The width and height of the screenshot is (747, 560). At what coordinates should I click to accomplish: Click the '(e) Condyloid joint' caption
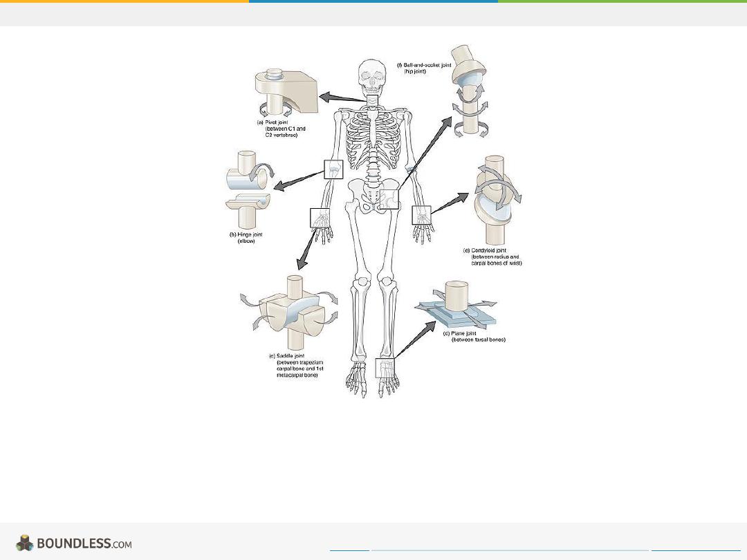coord(492,256)
